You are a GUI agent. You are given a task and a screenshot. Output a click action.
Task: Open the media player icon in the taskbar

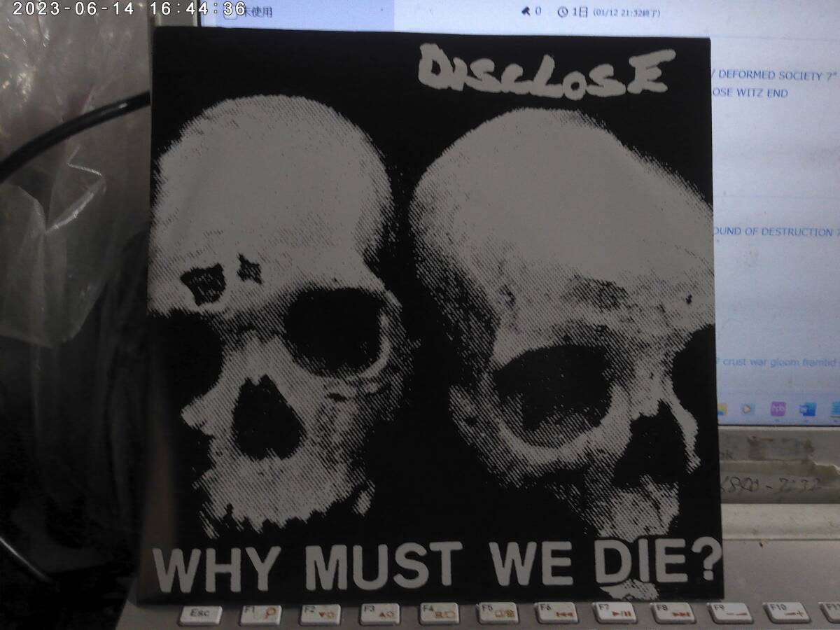pyautogui.click(x=748, y=409)
